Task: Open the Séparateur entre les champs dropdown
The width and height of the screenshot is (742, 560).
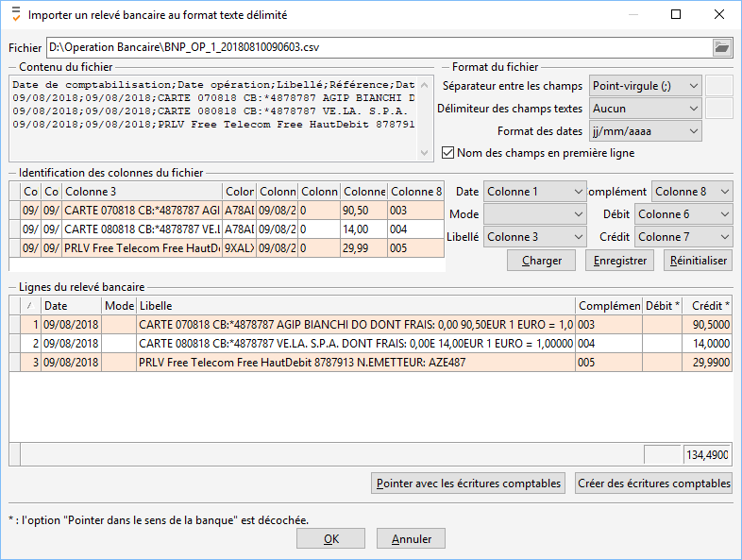Action: pos(646,86)
